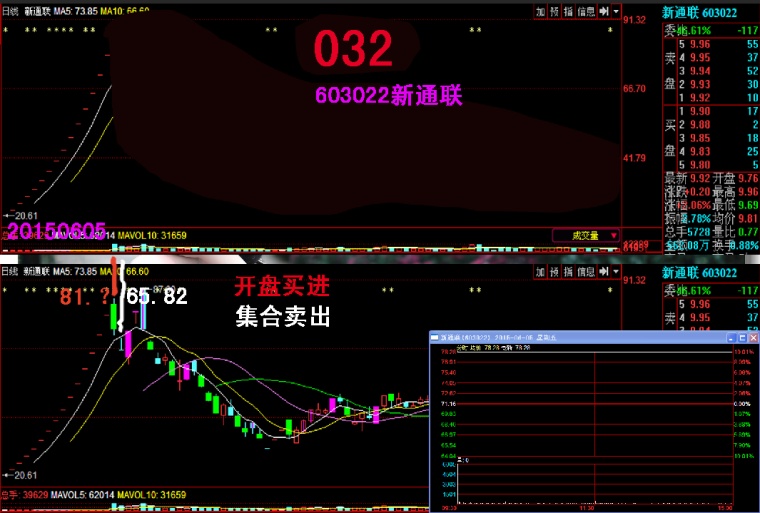Click the 最高 9.96 high price value

[x=748, y=192]
